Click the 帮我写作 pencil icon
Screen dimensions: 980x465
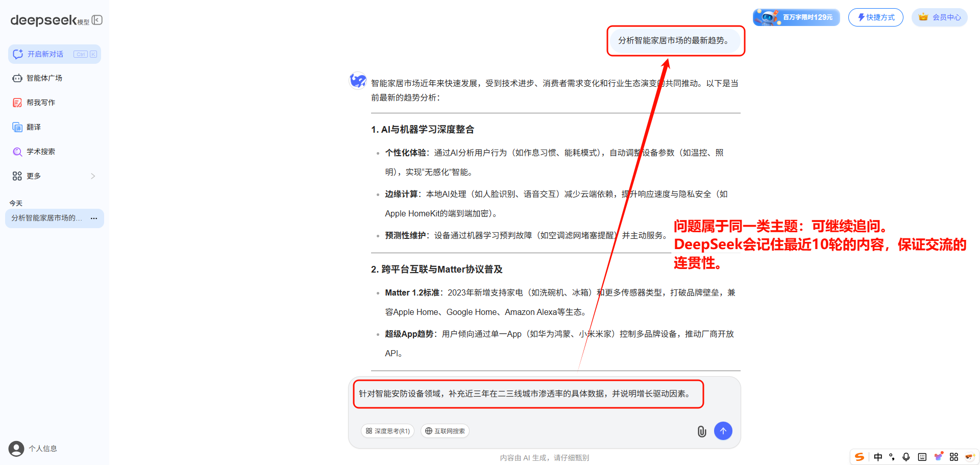coord(17,103)
